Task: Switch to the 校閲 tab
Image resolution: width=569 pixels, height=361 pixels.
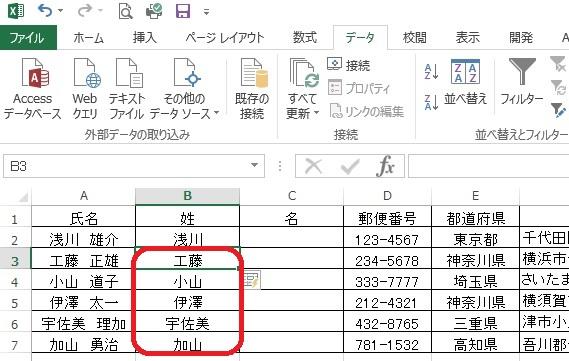Action: pos(414,38)
